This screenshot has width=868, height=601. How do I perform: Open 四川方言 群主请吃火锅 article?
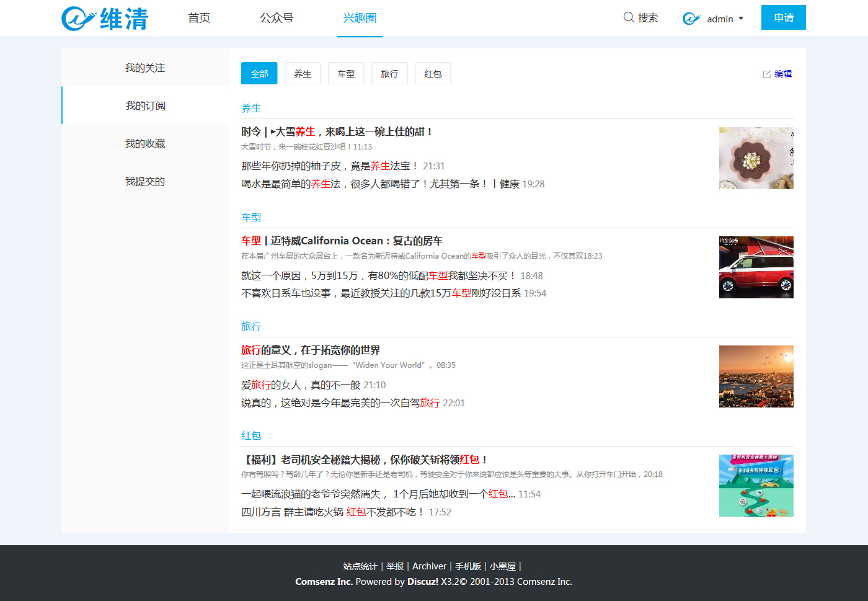pyautogui.click(x=333, y=512)
